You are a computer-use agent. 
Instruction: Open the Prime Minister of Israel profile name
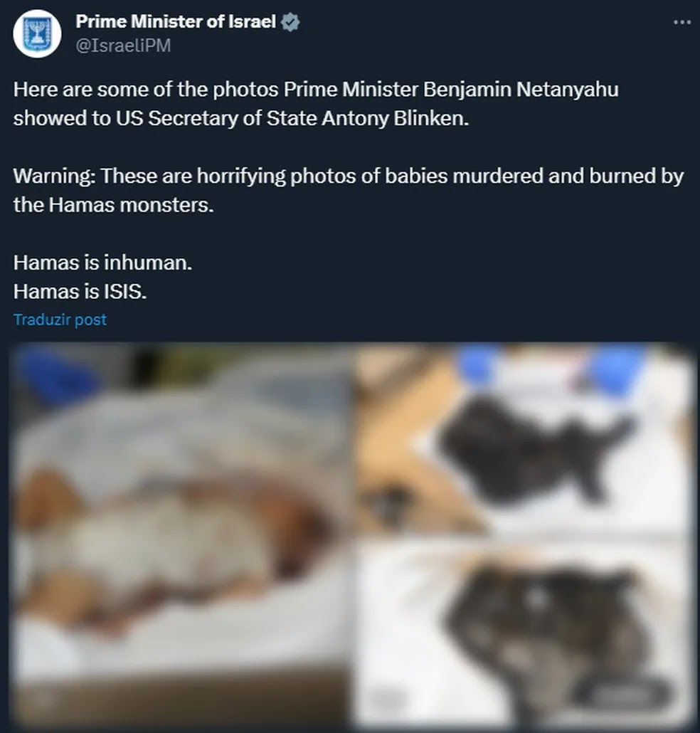[x=176, y=21]
